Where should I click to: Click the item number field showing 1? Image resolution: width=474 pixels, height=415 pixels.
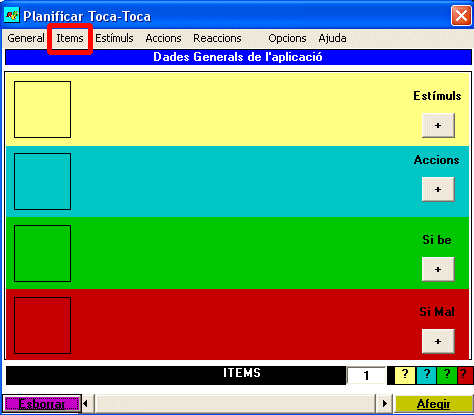pos(366,376)
